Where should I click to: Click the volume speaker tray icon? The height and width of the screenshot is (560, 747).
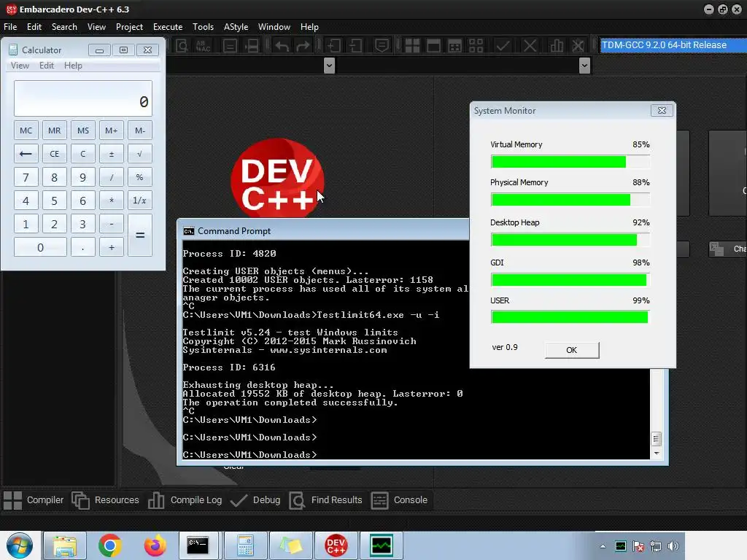coord(673,546)
